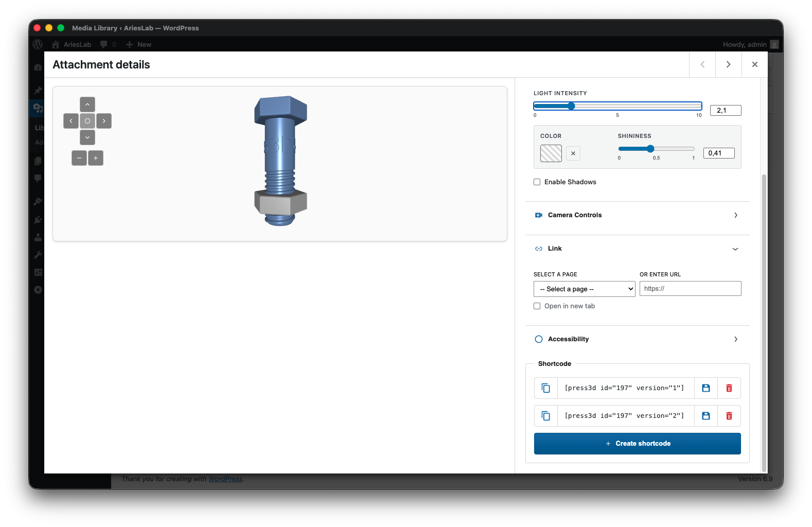This screenshot has width=812, height=527.
Task: Expand the Camera Controls section
Action: coord(637,215)
